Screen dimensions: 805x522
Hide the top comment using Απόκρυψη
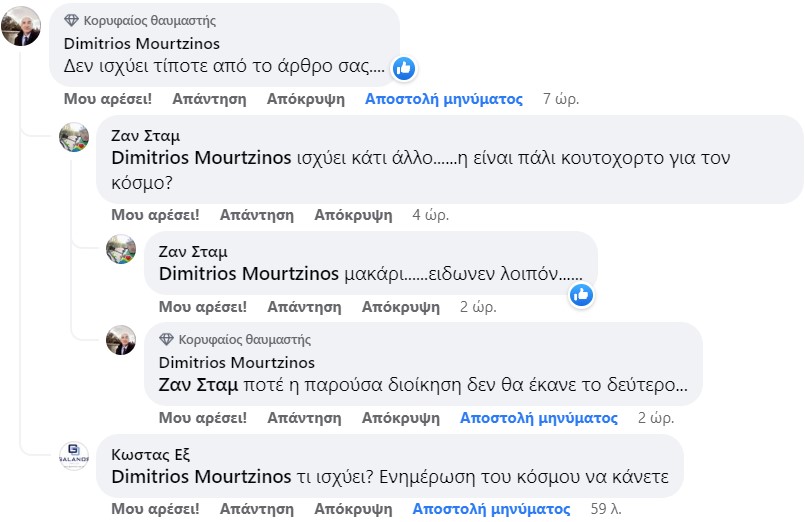click(x=306, y=99)
